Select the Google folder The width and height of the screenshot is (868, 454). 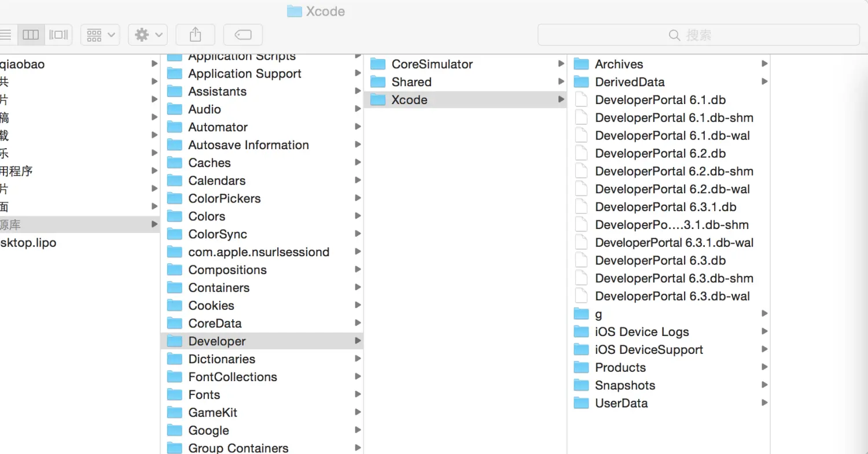(262, 431)
